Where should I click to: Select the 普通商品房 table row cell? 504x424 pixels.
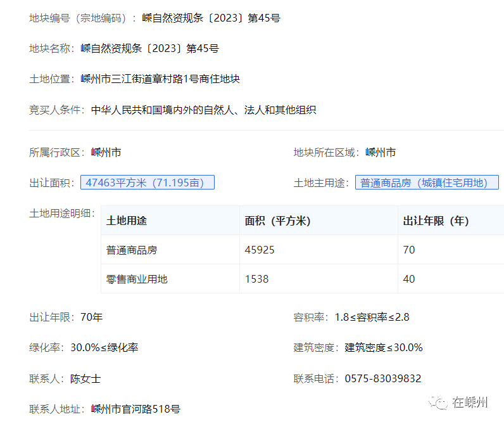click(132, 250)
